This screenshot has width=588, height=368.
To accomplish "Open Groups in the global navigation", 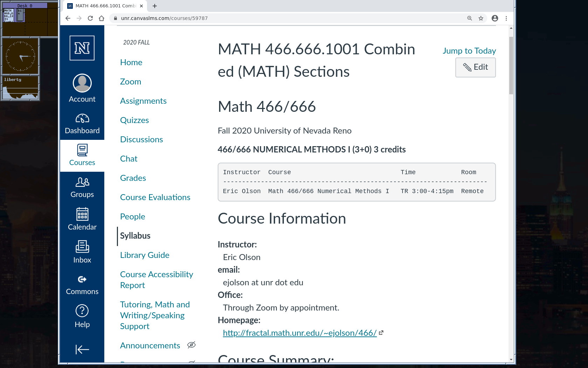I will (82, 188).
